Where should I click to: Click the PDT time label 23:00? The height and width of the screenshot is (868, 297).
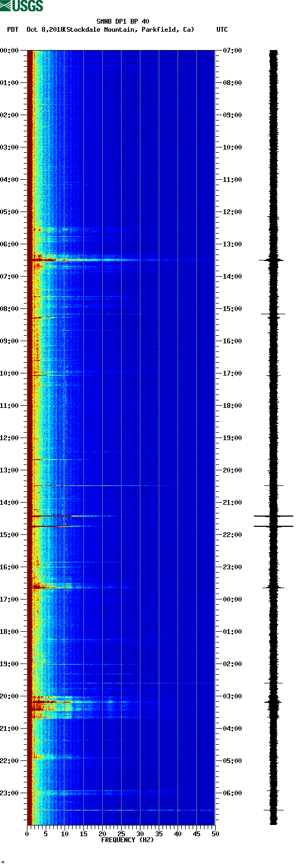[x=10, y=793]
